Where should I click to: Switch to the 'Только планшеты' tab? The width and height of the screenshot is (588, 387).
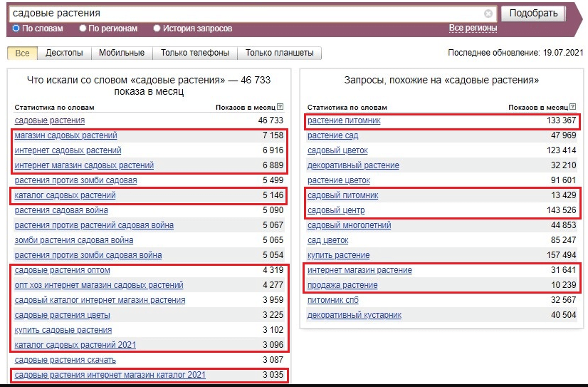click(279, 53)
